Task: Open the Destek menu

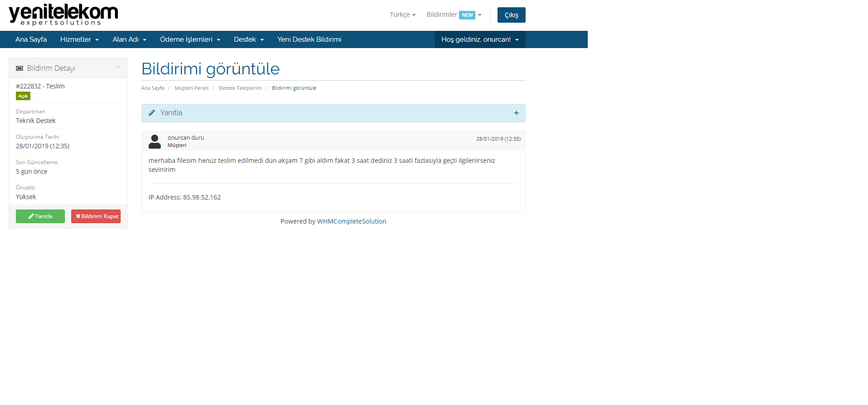Action: [x=249, y=39]
